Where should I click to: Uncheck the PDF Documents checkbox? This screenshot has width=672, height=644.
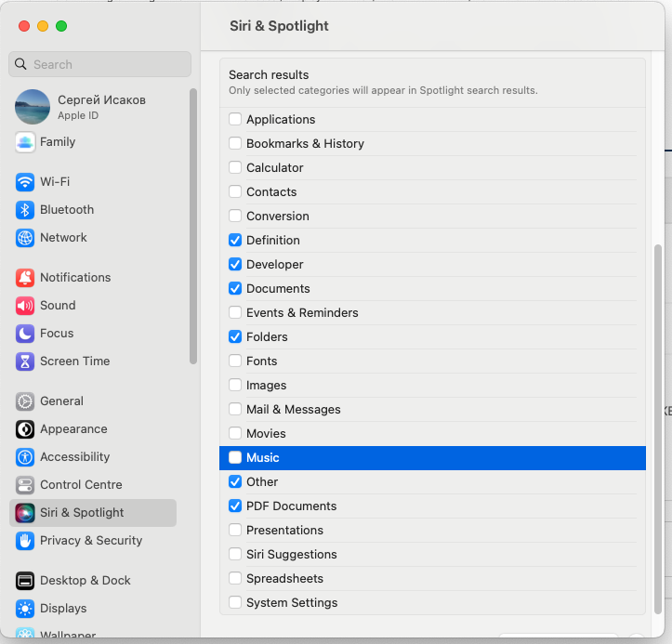pos(235,506)
